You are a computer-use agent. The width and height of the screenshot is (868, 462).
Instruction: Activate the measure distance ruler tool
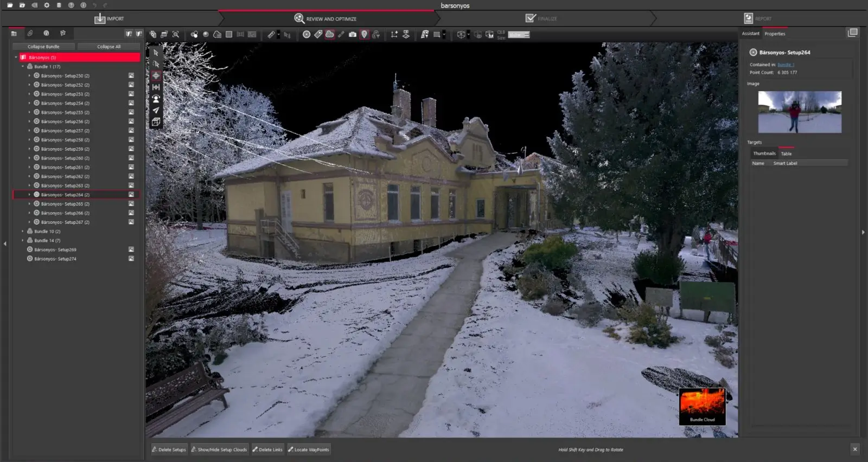[271, 35]
